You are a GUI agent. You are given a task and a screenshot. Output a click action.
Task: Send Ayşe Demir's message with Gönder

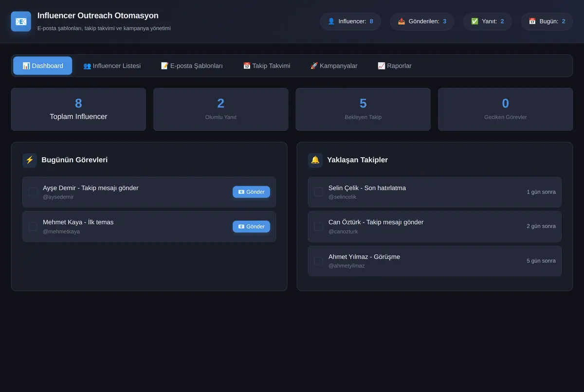point(251,192)
